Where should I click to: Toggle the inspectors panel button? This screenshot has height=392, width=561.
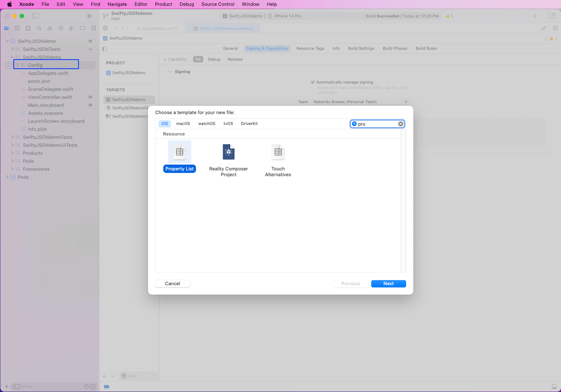pos(552,16)
